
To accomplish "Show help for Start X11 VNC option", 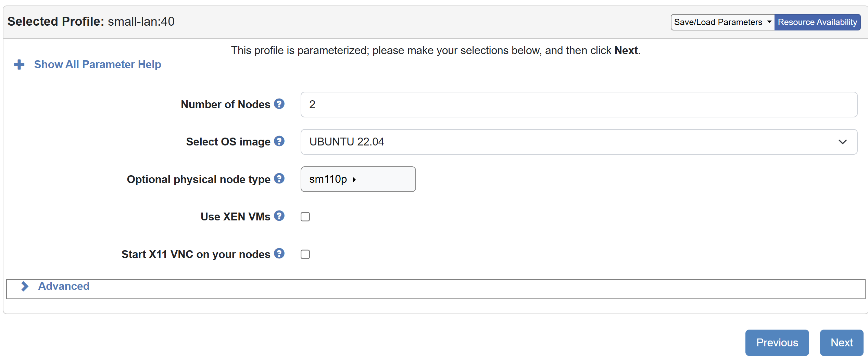I will coord(279,254).
